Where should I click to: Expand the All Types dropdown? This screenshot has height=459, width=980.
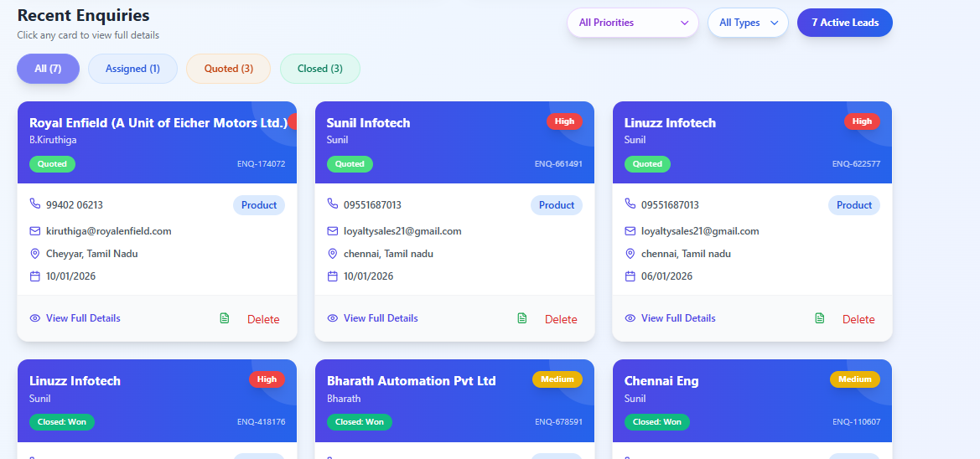(748, 23)
